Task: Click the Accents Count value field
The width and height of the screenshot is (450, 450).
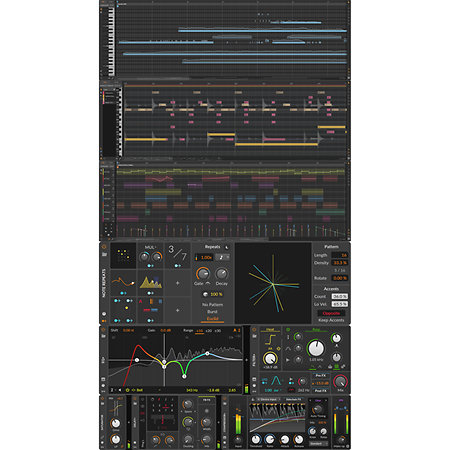Action: [x=340, y=296]
